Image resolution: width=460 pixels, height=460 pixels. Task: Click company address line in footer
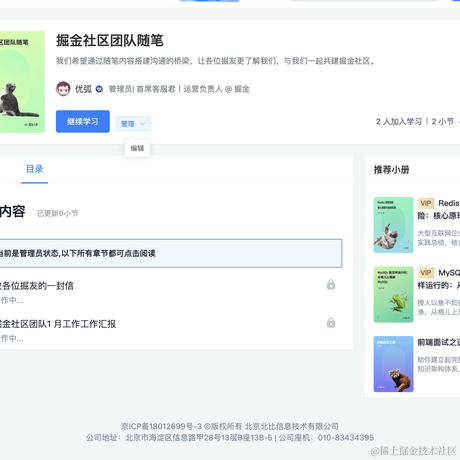click(179, 438)
